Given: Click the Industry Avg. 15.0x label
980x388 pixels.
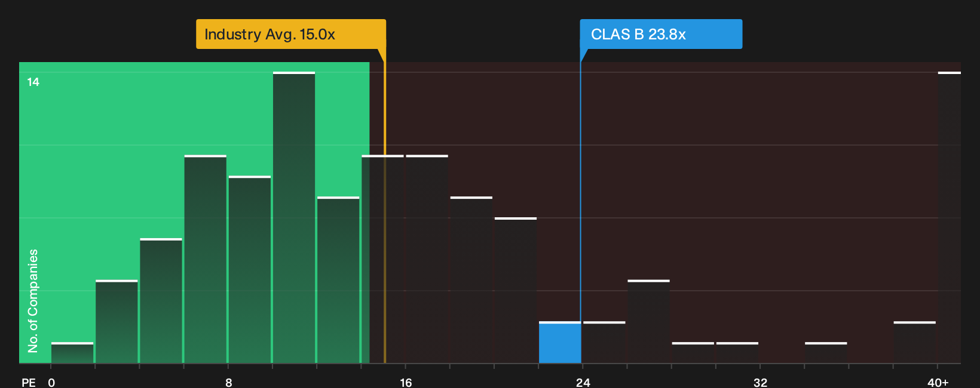Looking at the screenshot, I should (x=291, y=34).
